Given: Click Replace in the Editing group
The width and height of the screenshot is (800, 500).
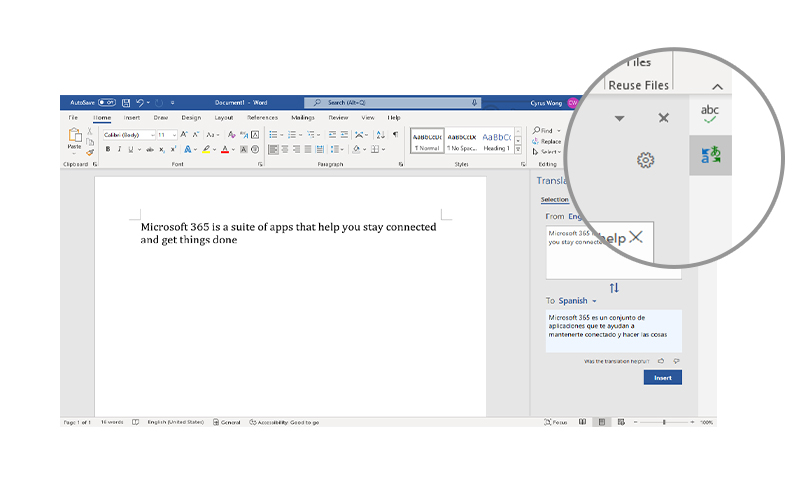Looking at the screenshot, I should [x=547, y=141].
